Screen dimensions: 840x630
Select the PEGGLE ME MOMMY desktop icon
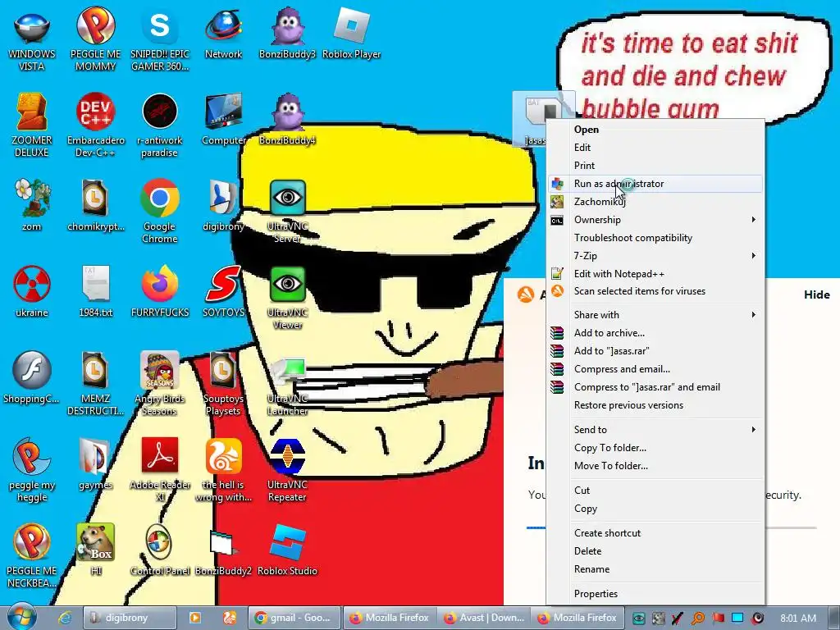[x=95, y=39]
